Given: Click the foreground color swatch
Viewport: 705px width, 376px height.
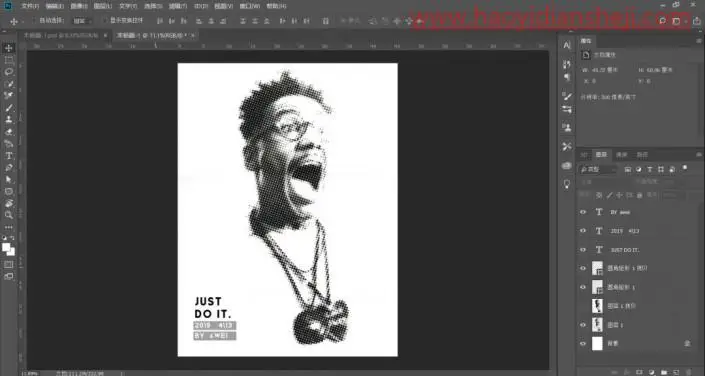Looking at the screenshot, I should (x=6, y=247).
